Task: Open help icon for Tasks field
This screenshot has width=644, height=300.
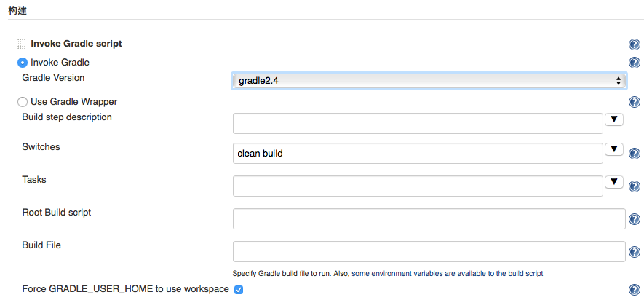Action: (x=634, y=186)
